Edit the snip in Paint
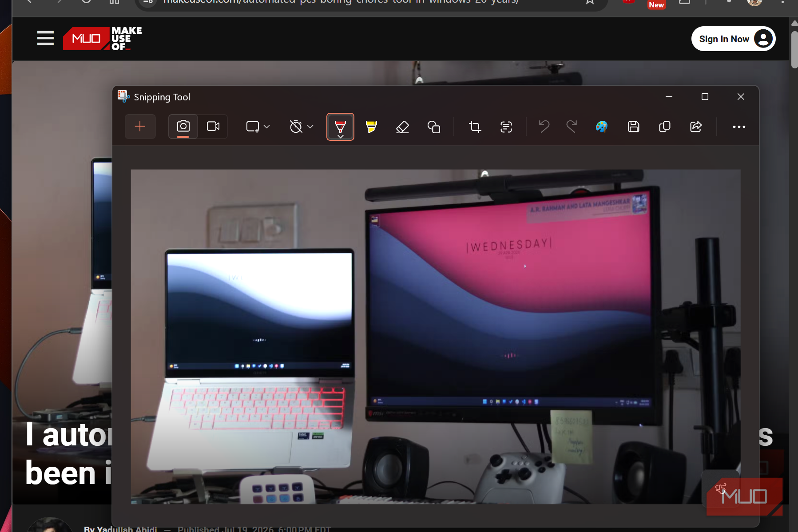Viewport: 798px width, 532px height. [602, 127]
